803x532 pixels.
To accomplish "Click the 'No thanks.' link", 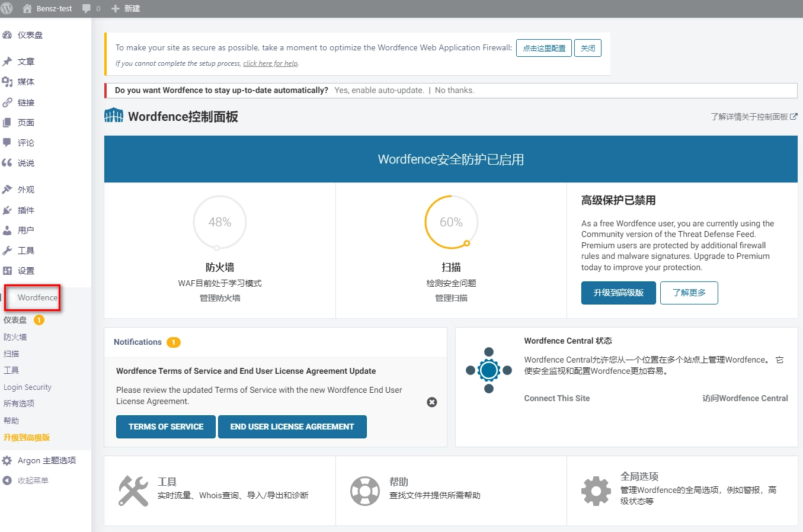I will (x=455, y=90).
